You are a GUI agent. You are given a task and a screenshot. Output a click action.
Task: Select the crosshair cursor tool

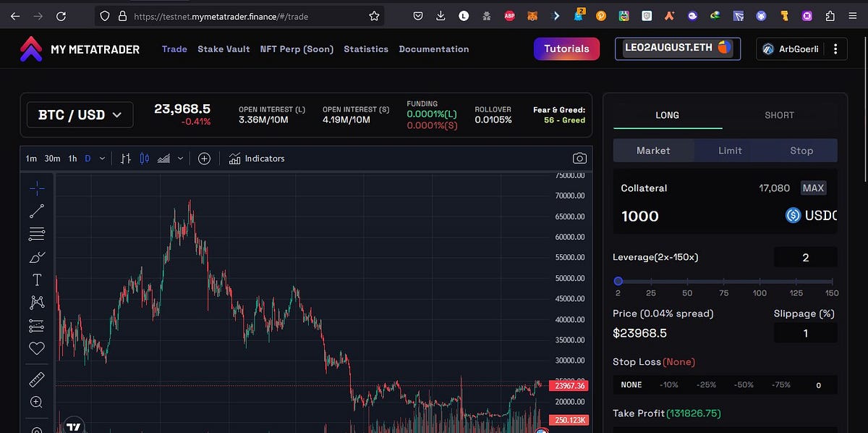(37, 188)
